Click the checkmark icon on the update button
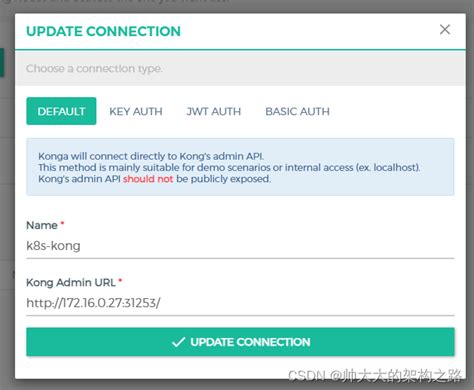This screenshot has height=390, width=474. 178,342
